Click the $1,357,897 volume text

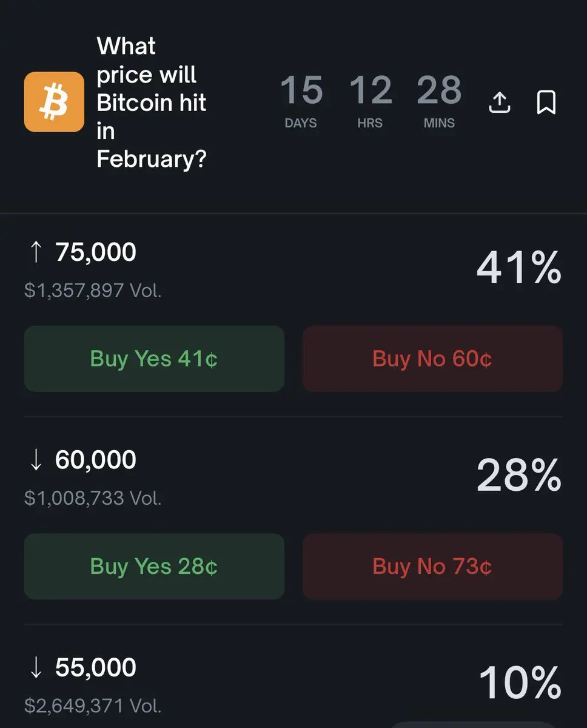pyautogui.click(x=93, y=290)
